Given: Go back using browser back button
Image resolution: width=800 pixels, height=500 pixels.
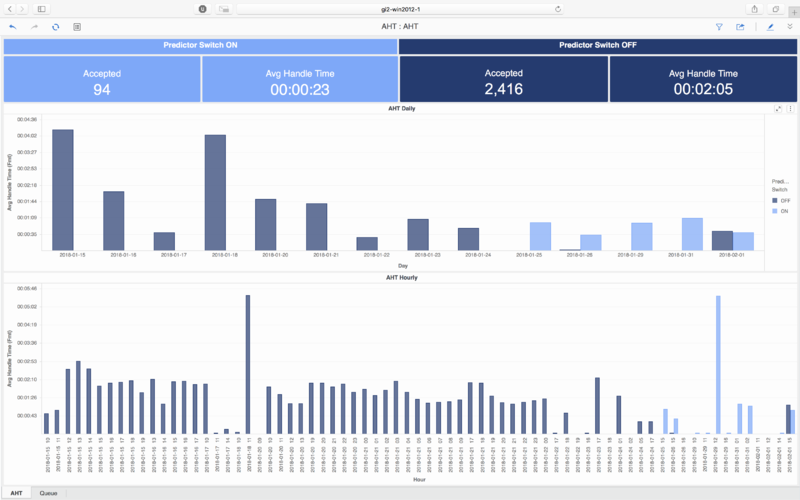Looking at the screenshot, I should tap(10, 8).
